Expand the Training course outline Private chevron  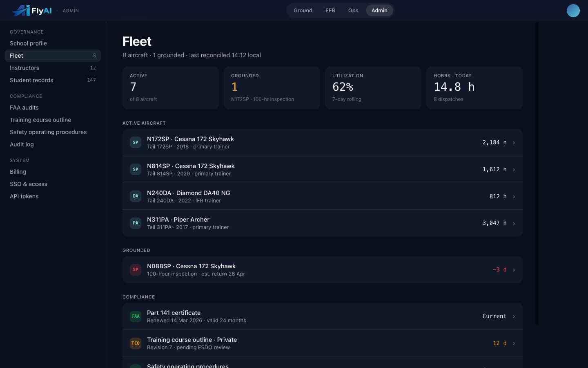[514, 343]
